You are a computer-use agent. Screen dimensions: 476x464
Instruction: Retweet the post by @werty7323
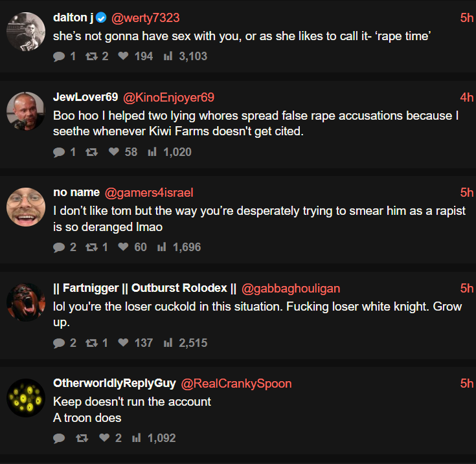pyautogui.click(x=91, y=56)
